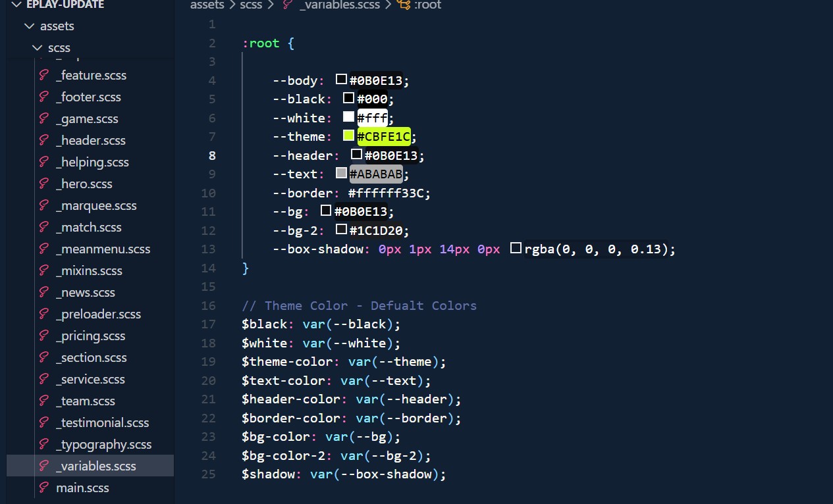Click the Sass icon beside _meanmenu.scss

(x=45, y=249)
